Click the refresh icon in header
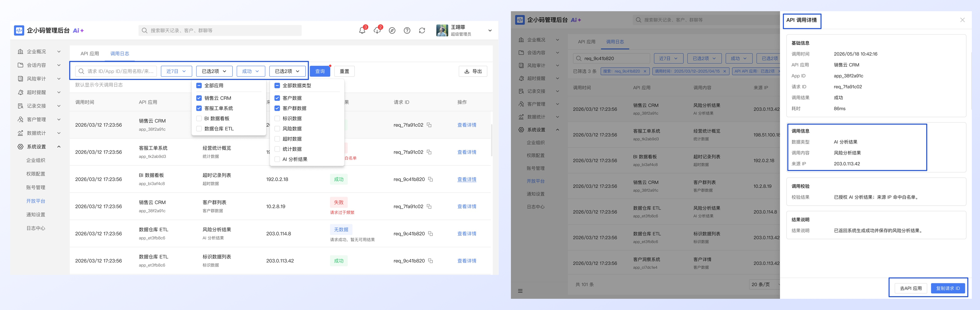This screenshot has width=980, height=310. click(422, 30)
